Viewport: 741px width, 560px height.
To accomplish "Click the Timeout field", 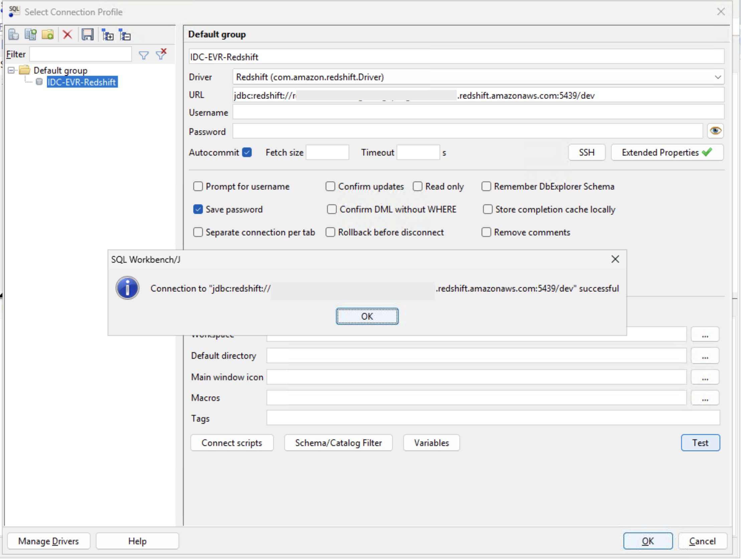I will [418, 152].
